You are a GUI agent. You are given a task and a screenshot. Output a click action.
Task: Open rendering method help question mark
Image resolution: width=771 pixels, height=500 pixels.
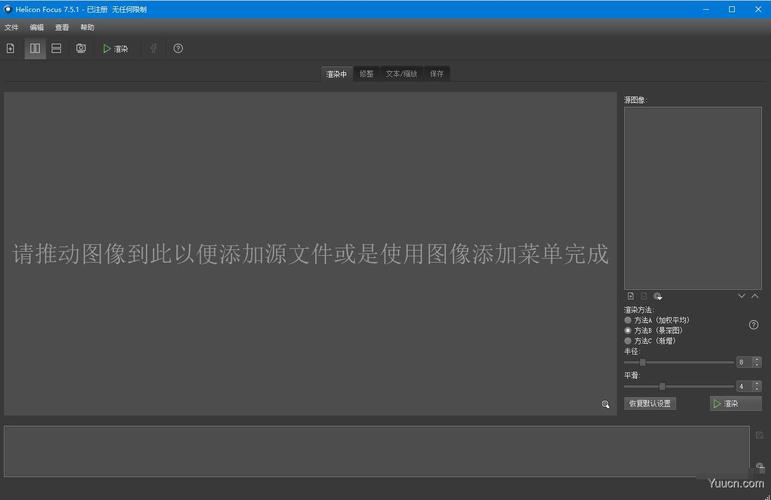click(x=753, y=325)
